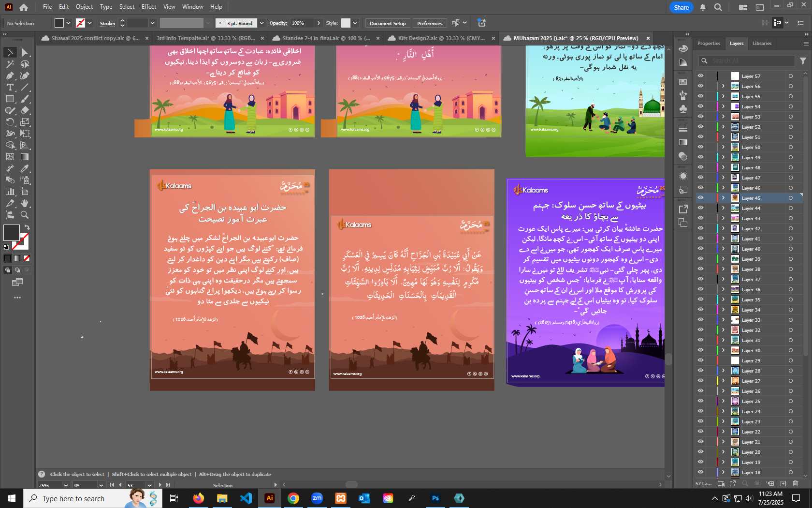The height and width of the screenshot is (508, 812).
Task: Open the stroke weight dropdown
Action: click(152, 23)
